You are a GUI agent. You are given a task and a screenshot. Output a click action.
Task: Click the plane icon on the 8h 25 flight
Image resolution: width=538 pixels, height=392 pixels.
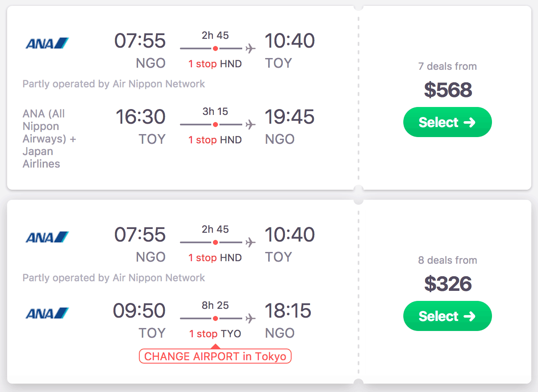coord(250,318)
